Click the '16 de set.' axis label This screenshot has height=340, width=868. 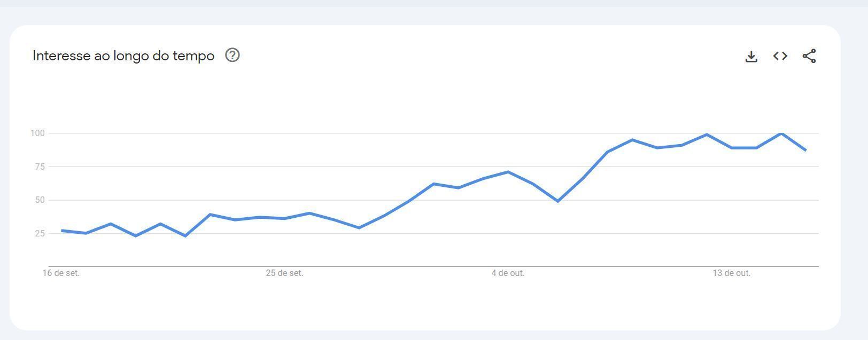61,273
